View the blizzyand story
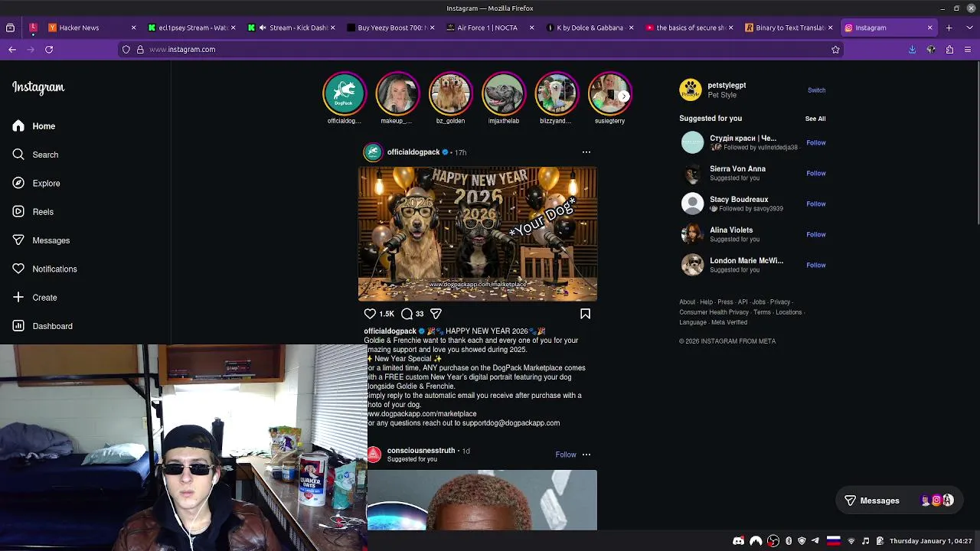The width and height of the screenshot is (980, 551). [557, 93]
